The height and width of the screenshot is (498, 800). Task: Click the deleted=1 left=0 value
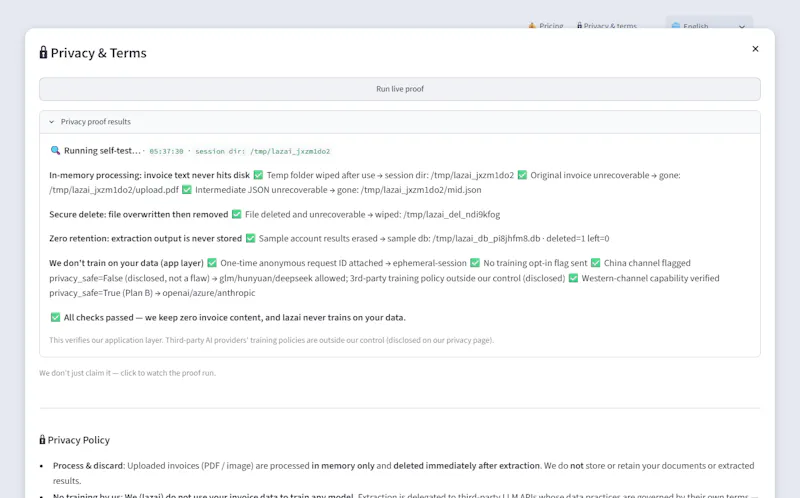[578, 238]
